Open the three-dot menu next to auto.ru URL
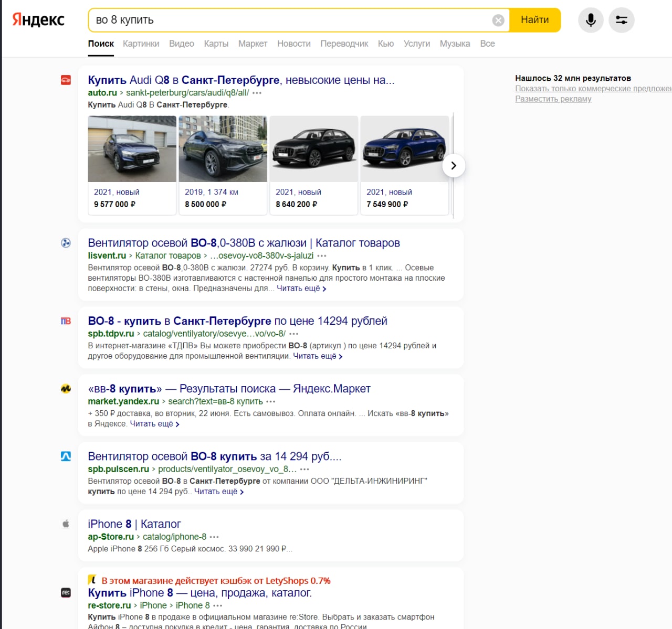This screenshot has height=629, width=672. (x=257, y=93)
